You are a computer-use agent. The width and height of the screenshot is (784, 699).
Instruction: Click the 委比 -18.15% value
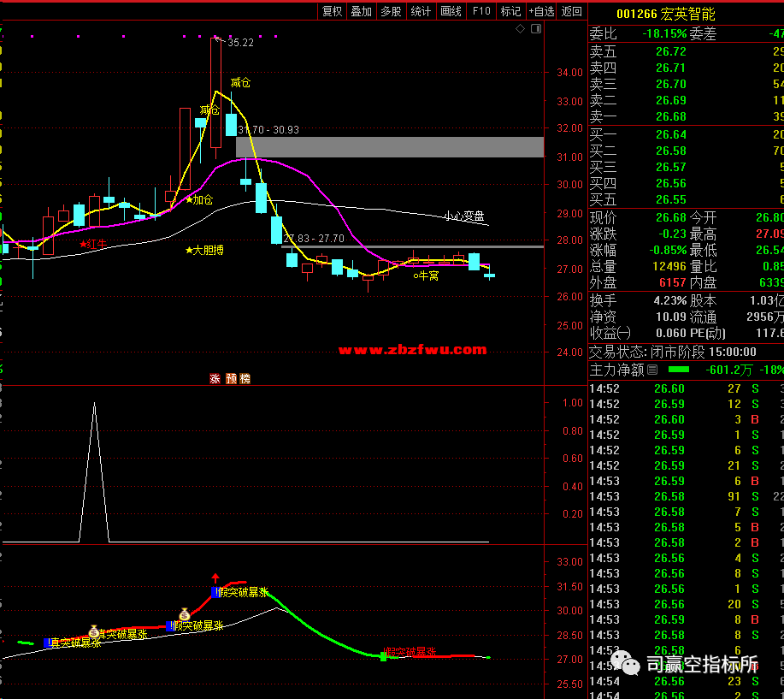[x=664, y=34]
